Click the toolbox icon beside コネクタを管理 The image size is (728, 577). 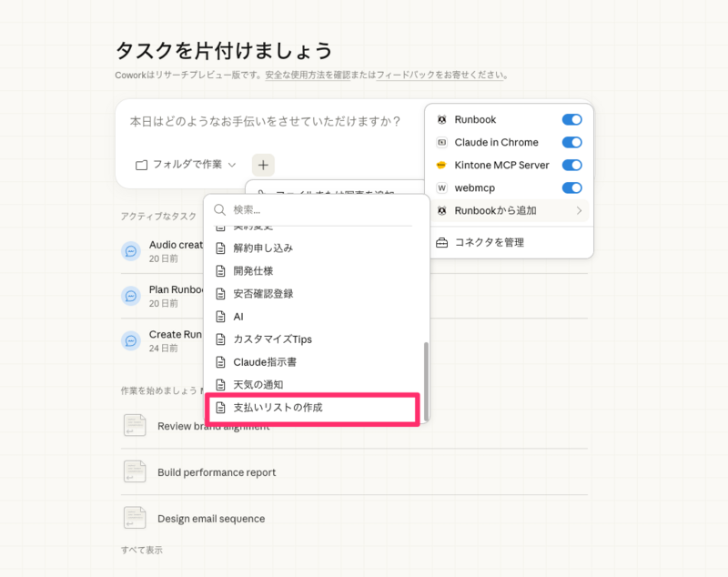click(x=442, y=243)
